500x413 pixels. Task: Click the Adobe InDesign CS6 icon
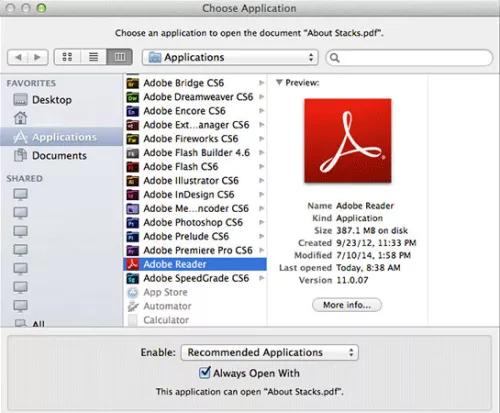pos(133,195)
